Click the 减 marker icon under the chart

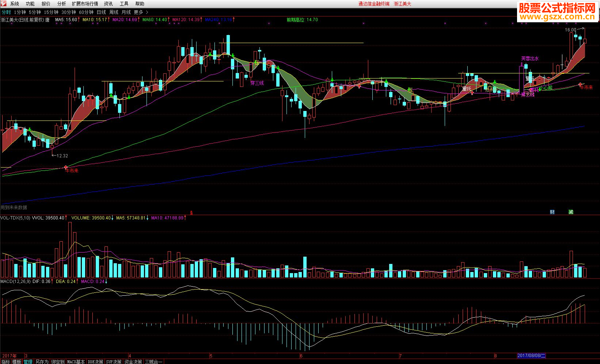[571, 212]
